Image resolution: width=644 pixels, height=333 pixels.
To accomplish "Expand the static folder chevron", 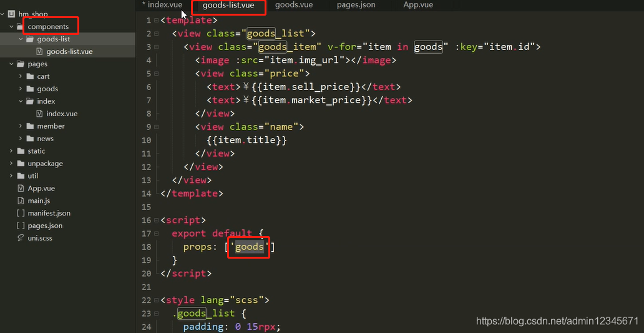I will tap(11, 151).
